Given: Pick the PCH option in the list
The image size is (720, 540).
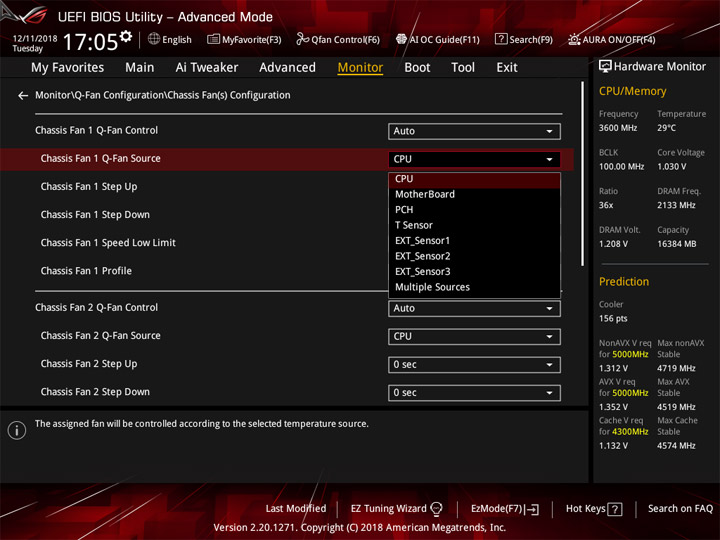Looking at the screenshot, I should click(474, 210).
